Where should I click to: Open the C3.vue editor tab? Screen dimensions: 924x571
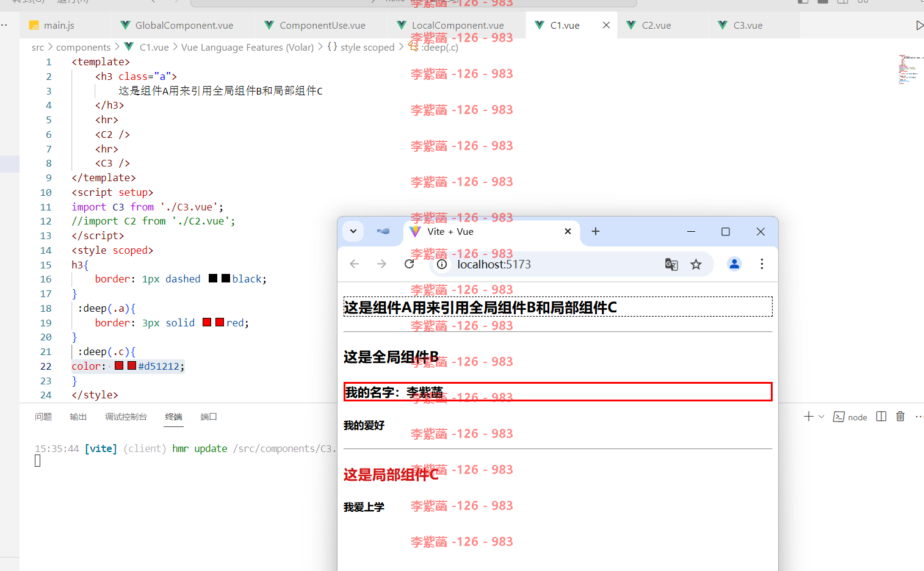tap(748, 25)
